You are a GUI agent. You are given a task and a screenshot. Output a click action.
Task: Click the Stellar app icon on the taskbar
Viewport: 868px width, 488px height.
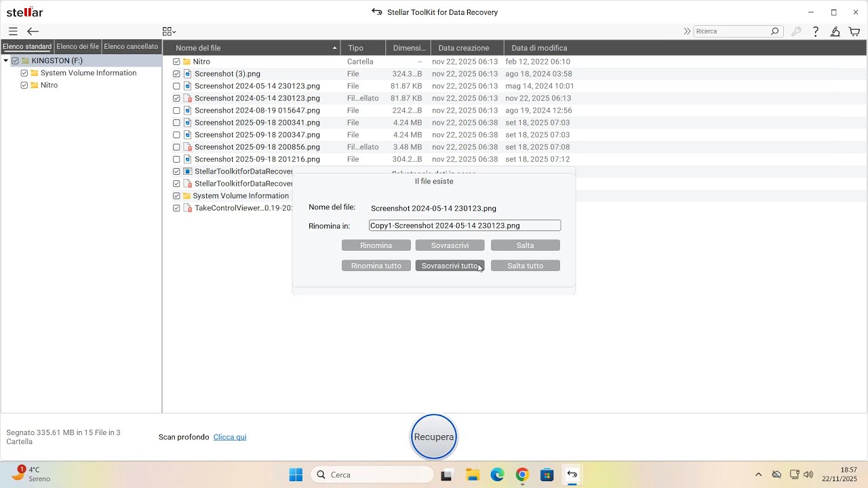[x=572, y=474]
